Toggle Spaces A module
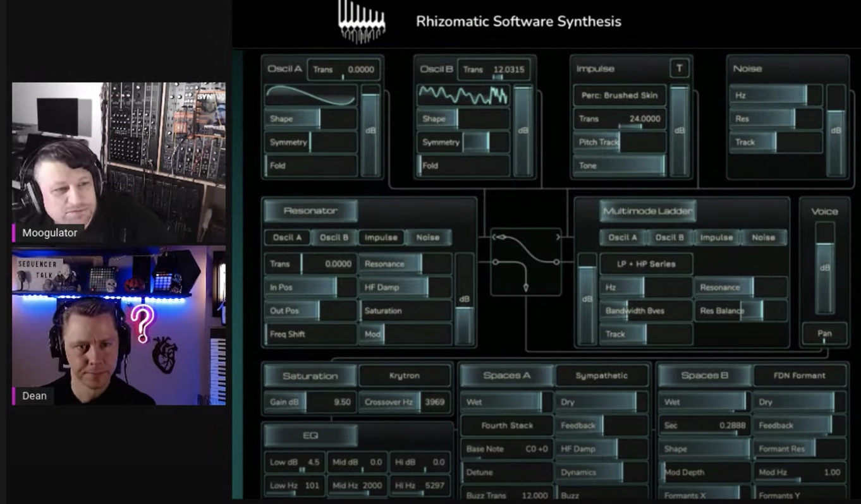This screenshot has height=504, width=861. 507,376
